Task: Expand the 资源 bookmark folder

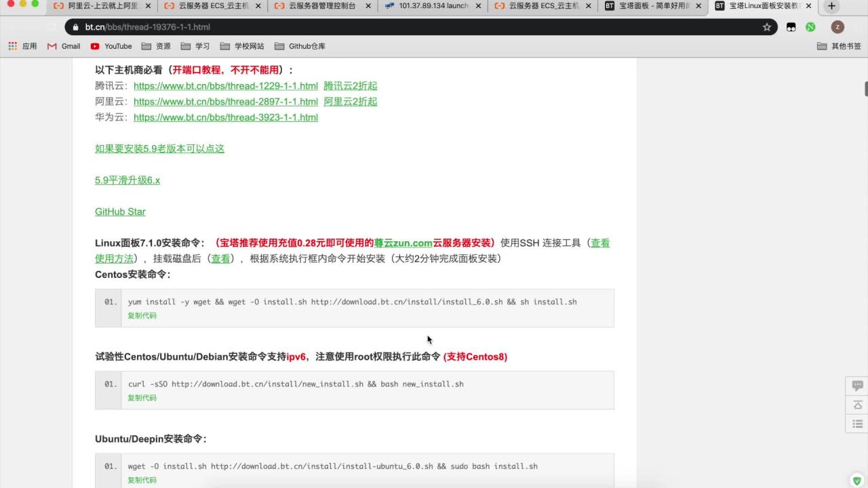Action: coord(156,46)
